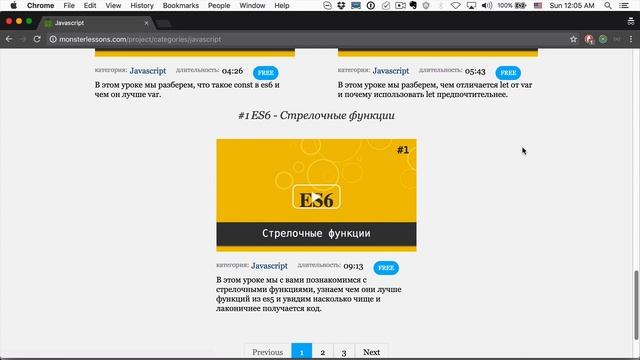Click the US flag input source icon
Image resolution: width=640 pixels, height=360 pixels.
click(538, 6)
